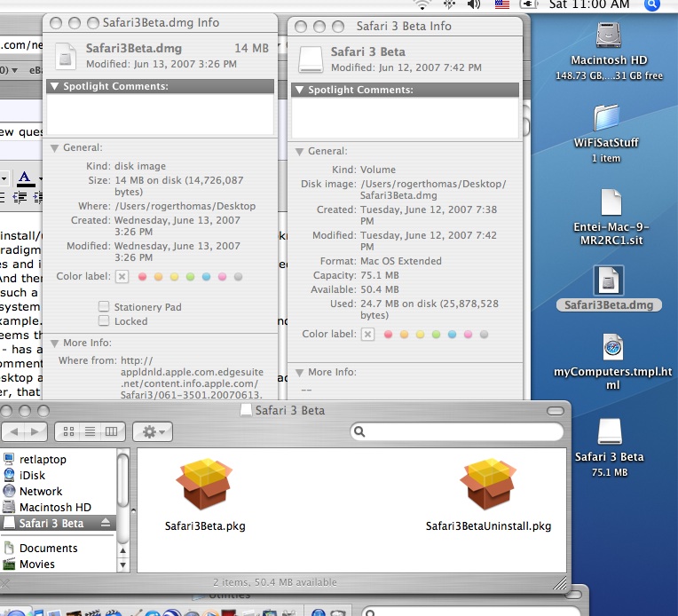
Task: Apply red color label in Safari3Beta.dmg Info
Action: click(x=142, y=276)
